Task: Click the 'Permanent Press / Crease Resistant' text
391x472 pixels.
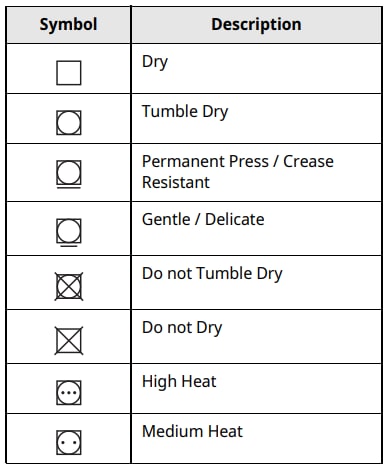Action: (x=238, y=172)
